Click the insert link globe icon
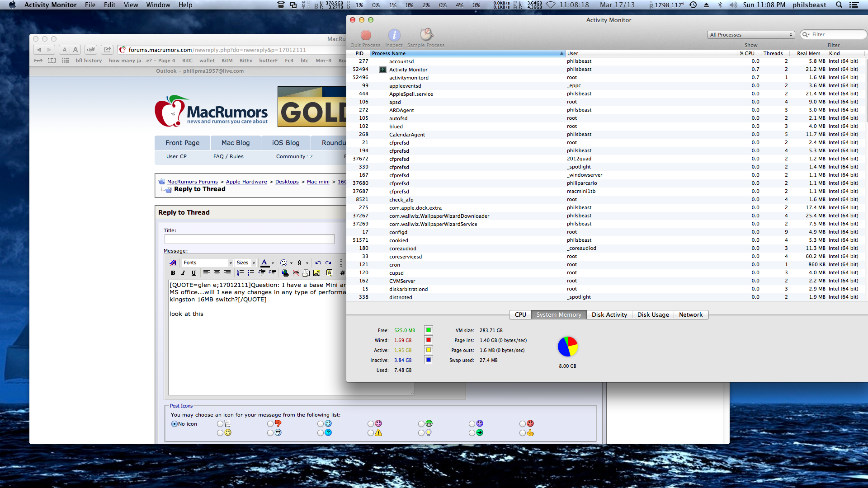Image resolution: width=868 pixels, height=488 pixels. coord(285,273)
